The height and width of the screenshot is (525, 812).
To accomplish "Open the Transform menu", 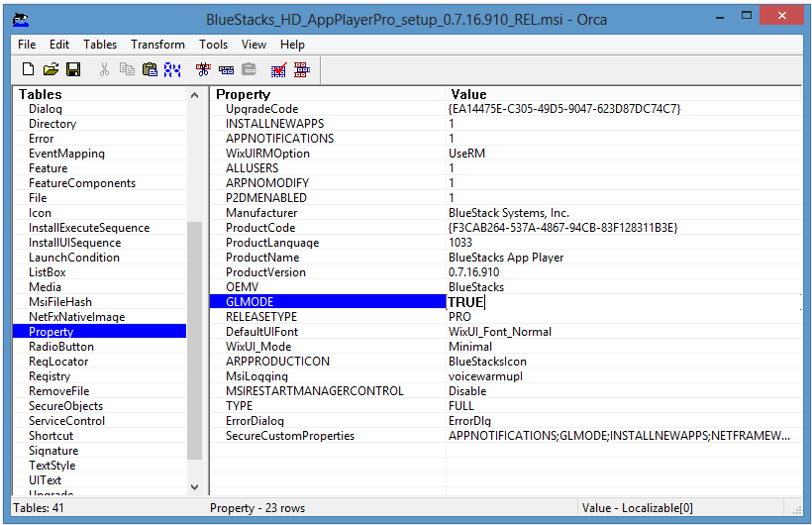I will [x=158, y=45].
